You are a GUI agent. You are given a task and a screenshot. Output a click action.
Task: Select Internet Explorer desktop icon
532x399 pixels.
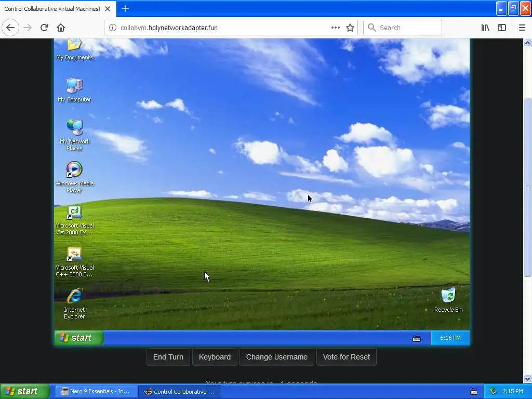pos(74,303)
